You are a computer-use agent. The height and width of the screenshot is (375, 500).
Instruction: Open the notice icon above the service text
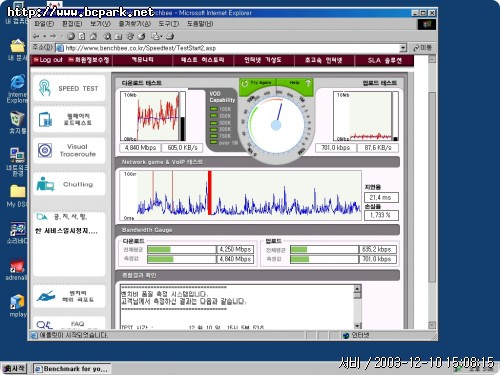point(42,217)
